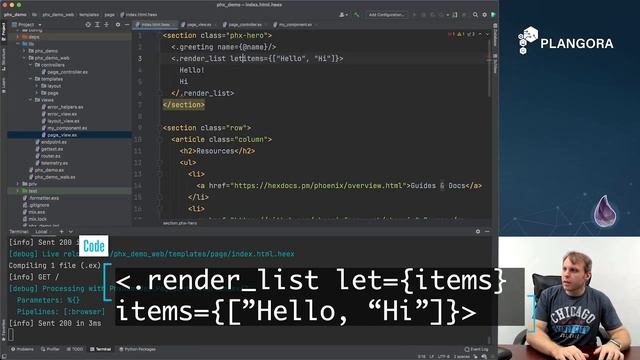The height and width of the screenshot is (360, 640).
Task: Open the Event Log button
Action: tap(476, 349)
